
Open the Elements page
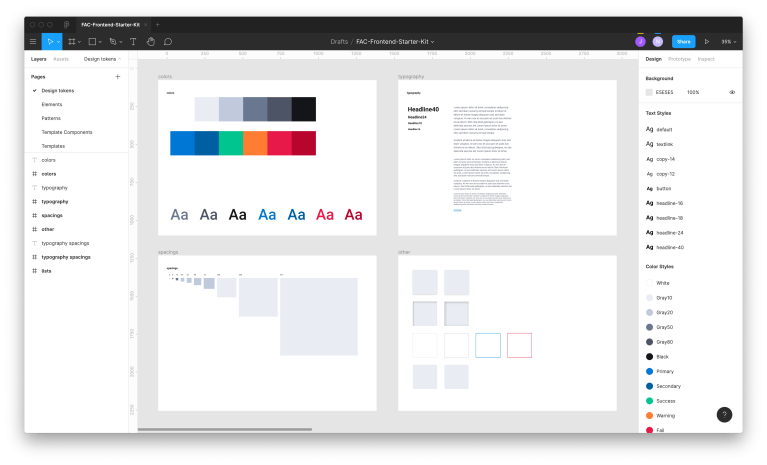52,104
